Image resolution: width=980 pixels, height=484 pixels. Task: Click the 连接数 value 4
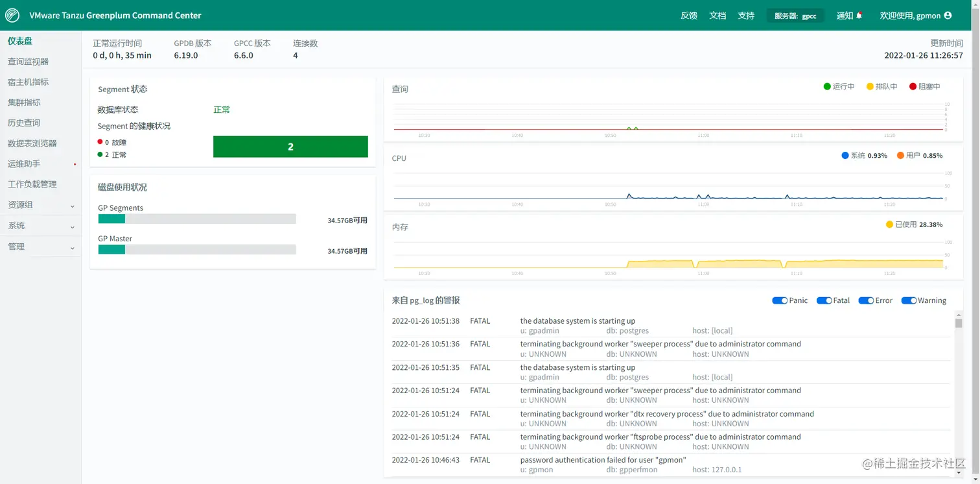tap(296, 56)
